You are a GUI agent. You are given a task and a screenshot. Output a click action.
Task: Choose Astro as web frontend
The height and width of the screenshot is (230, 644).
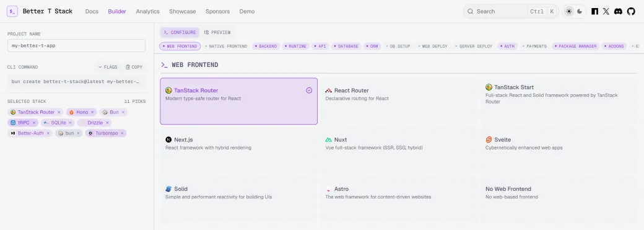point(399,200)
